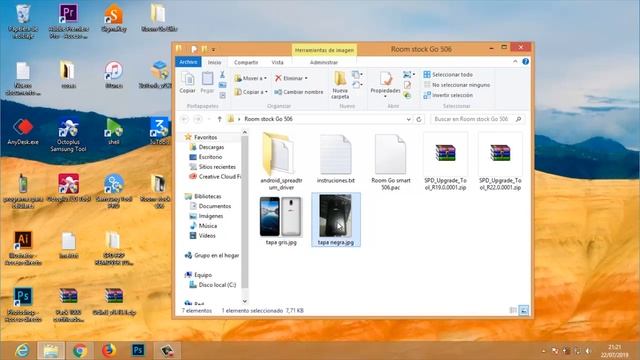Click Room stock Go 506 in address path
The image size is (640, 360).
coord(268,119)
